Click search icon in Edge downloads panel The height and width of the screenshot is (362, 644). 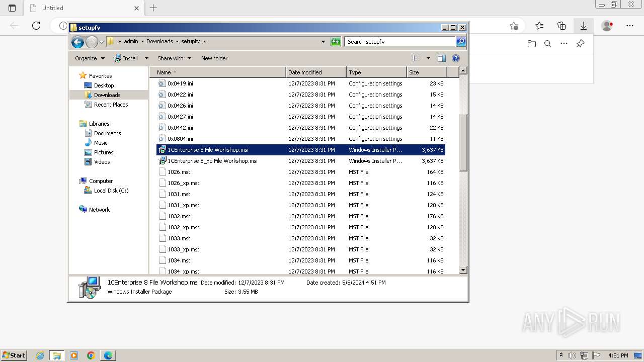(x=548, y=44)
